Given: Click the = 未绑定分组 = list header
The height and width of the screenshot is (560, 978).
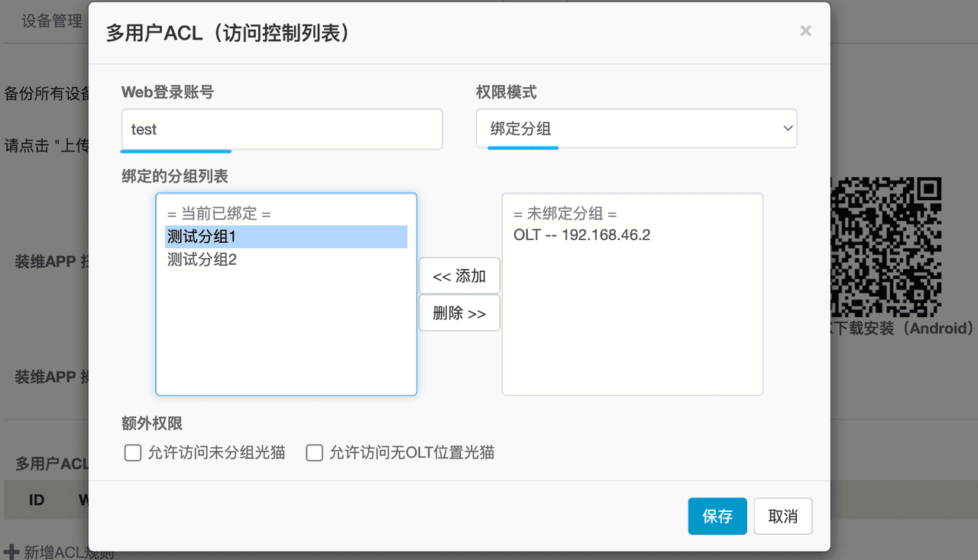Looking at the screenshot, I should point(565,214).
